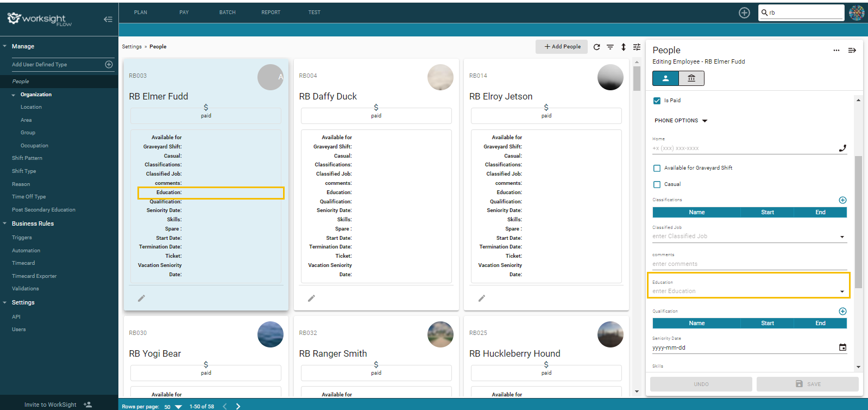Click Invite to WorkSight link

(x=50, y=405)
